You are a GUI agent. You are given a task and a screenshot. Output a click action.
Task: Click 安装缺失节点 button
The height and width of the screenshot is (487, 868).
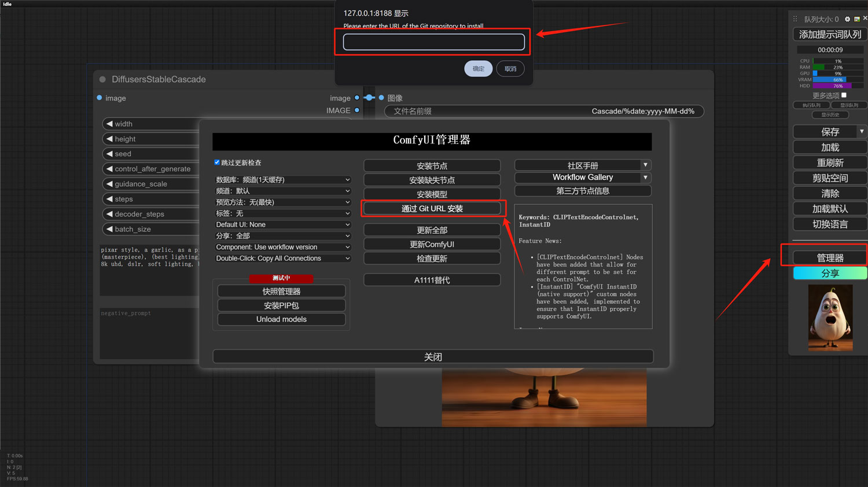(x=432, y=180)
